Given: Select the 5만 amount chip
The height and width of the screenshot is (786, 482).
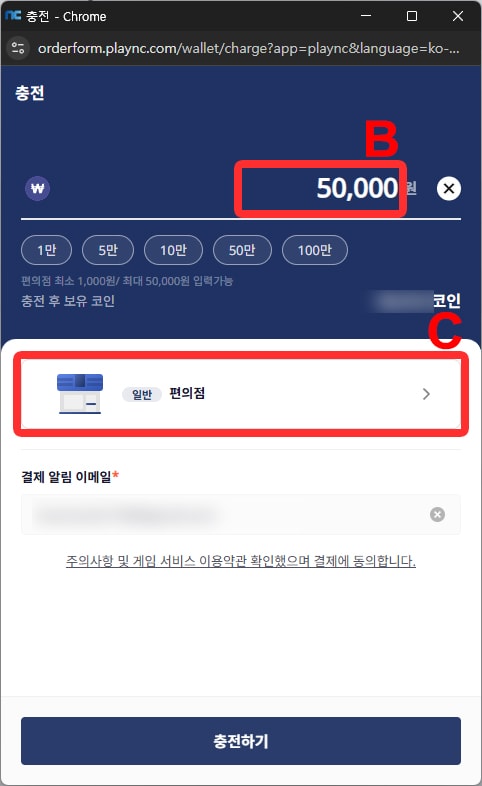Looking at the screenshot, I should click(x=108, y=250).
